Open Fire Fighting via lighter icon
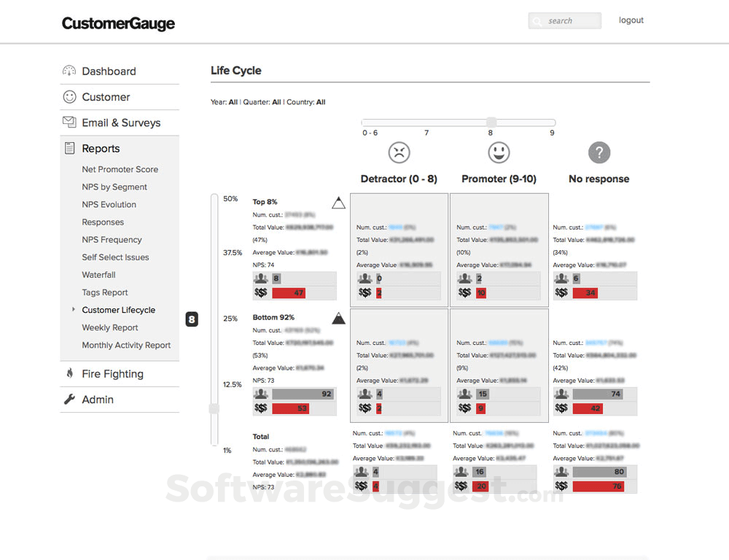Image resolution: width=729 pixels, height=560 pixels. click(70, 373)
